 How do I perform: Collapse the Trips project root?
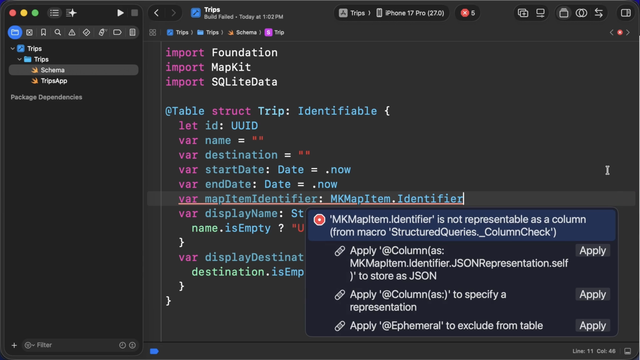pyautogui.click(x=13, y=49)
